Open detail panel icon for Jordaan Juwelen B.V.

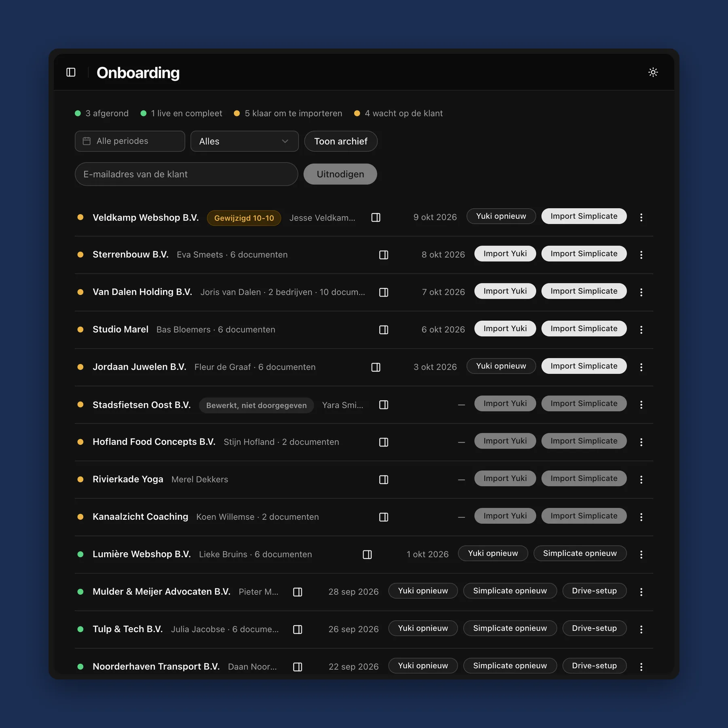click(x=376, y=367)
